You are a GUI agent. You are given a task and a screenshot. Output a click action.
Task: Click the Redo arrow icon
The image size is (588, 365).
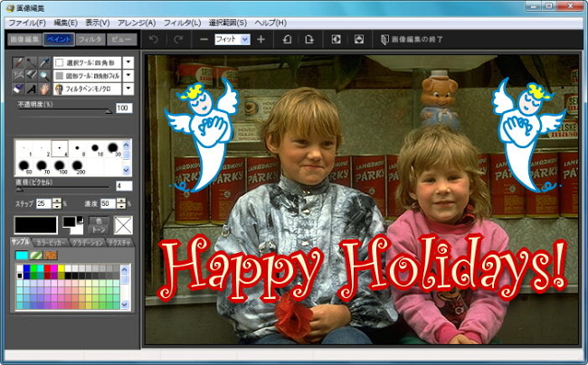[177, 40]
